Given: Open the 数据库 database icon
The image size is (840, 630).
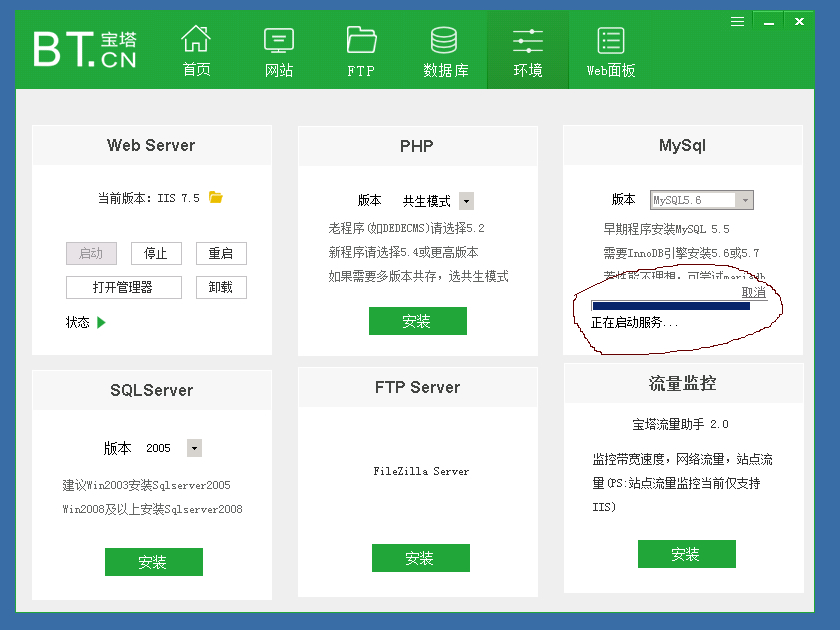Looking at the screenshot, I should (x=444, y=40).
